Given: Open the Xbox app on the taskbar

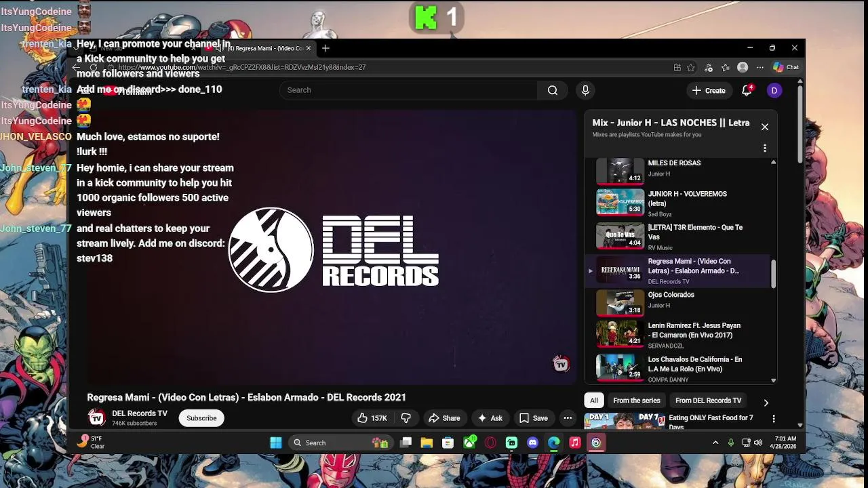Looking at the screenshot, I should [469, 443].
